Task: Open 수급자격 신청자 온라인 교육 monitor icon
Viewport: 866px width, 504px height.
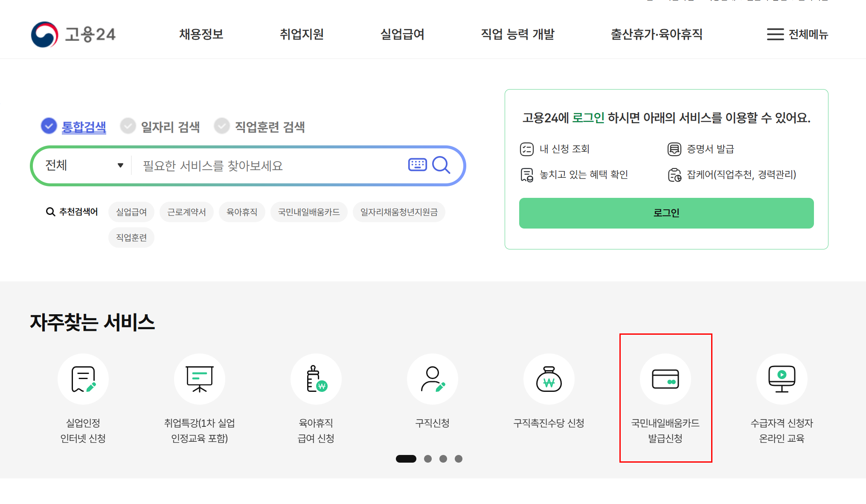Action: [782, 379]
